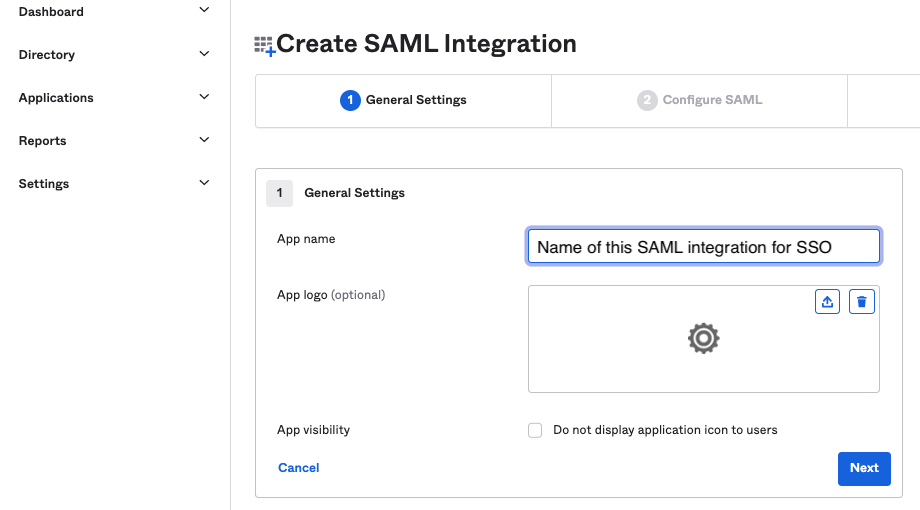Open Directory in the sidebar
920x510 pixels.
(x=47, y=55)
